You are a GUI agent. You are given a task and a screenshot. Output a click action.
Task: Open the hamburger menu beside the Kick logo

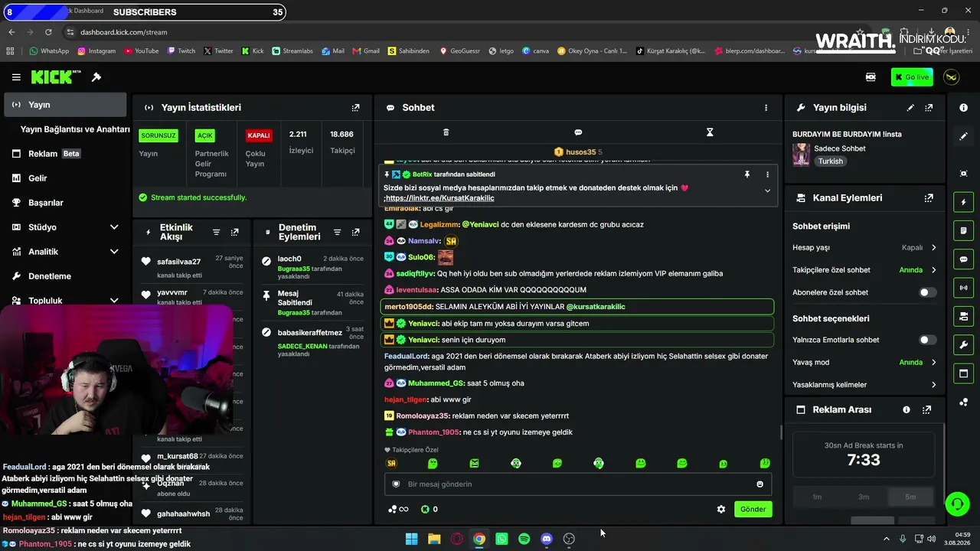click(x=16, y=77)
